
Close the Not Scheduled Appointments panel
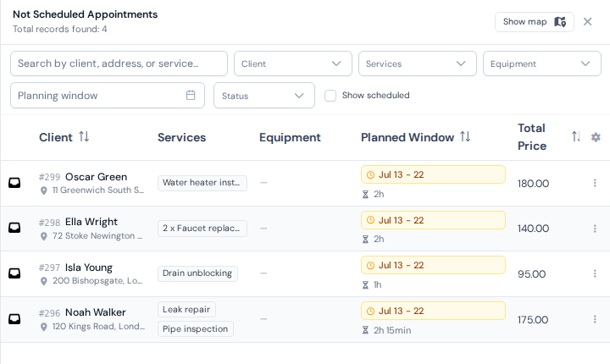tap(587, 22)
